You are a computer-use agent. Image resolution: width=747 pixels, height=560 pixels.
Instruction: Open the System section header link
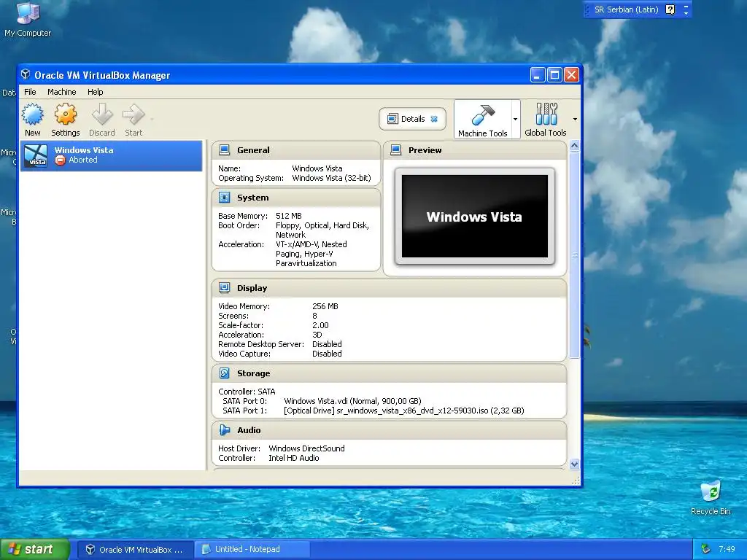coord(252,198)
